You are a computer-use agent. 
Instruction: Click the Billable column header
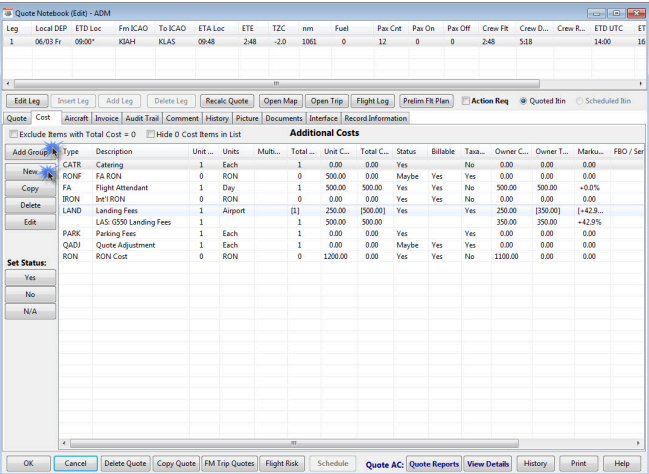pos(444,152)
